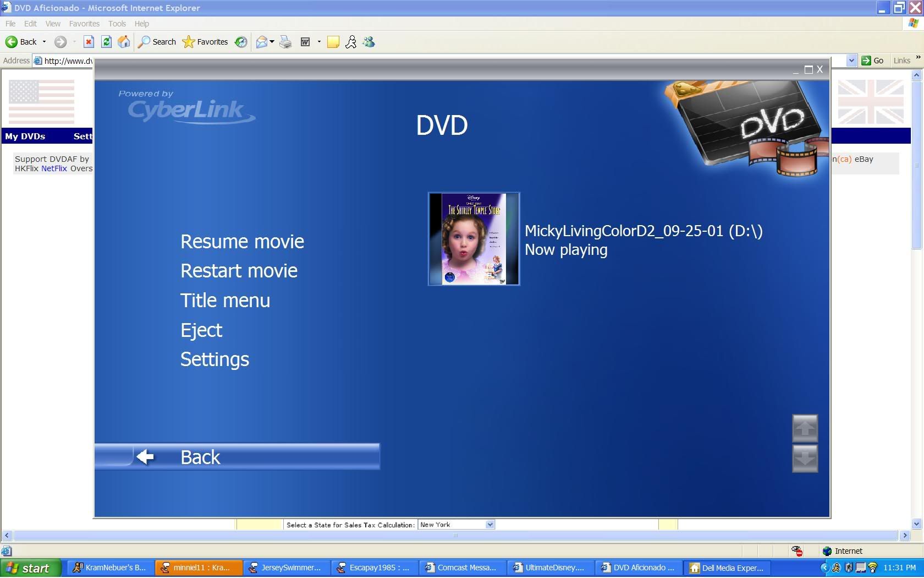Open the NetFlix link on the page
This screenshot has height=578, width=924.
[x=54, y=168]
